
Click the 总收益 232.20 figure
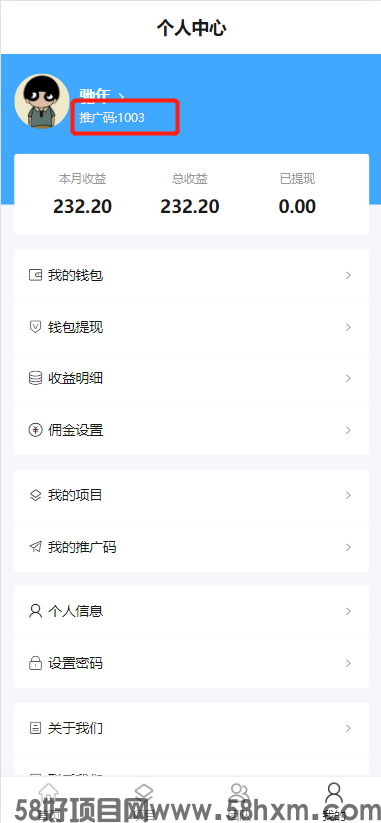pos(189,206)
